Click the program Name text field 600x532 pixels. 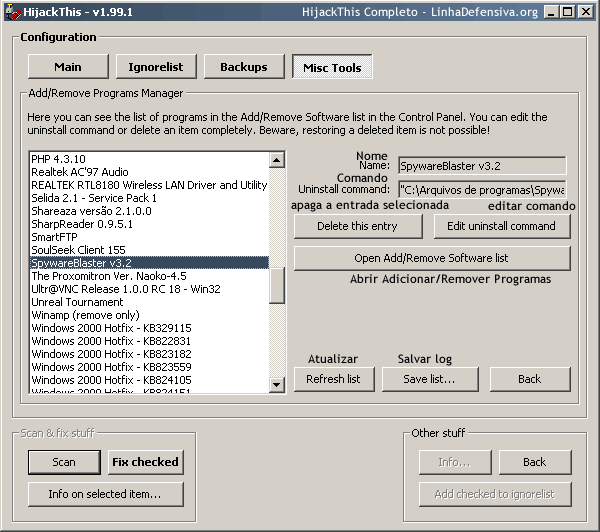pyautogui.click(x=481, y=165)
